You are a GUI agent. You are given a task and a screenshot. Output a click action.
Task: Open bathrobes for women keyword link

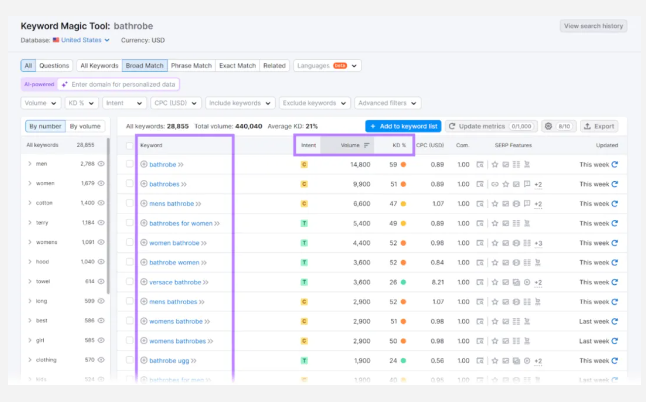tap(181, 223)
